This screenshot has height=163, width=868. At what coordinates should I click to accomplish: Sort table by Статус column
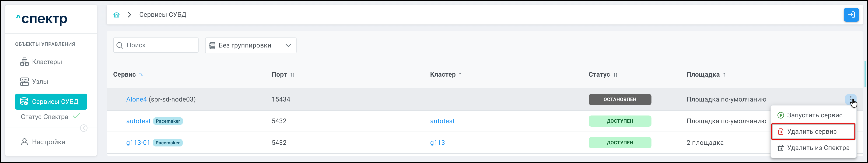point(615,75)
